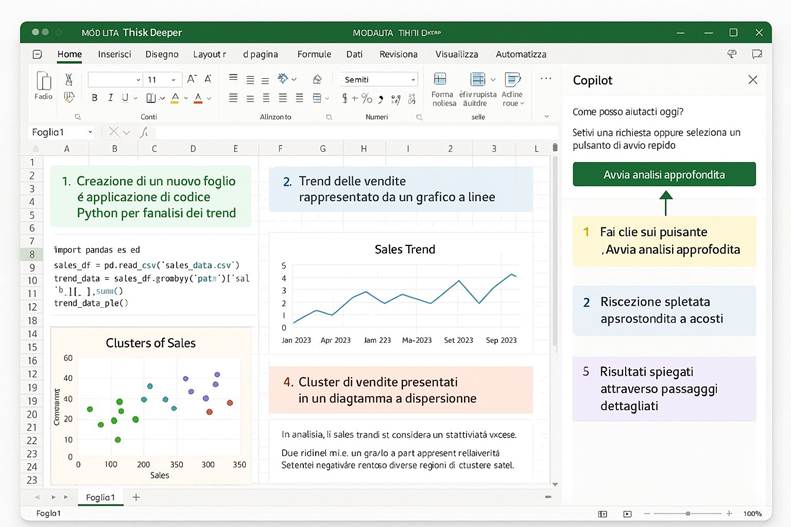
Task: Click the increase font size icon
Action: [x=193, y=79]
